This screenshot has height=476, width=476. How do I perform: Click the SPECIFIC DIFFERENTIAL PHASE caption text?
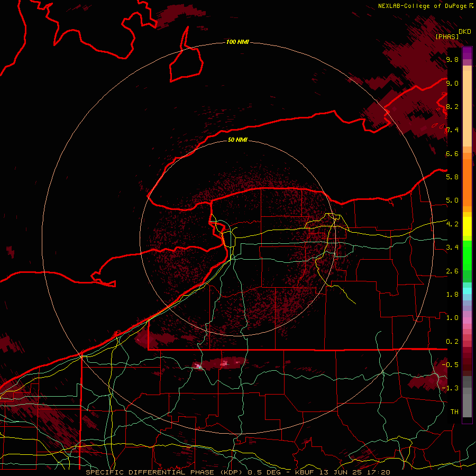150,472
